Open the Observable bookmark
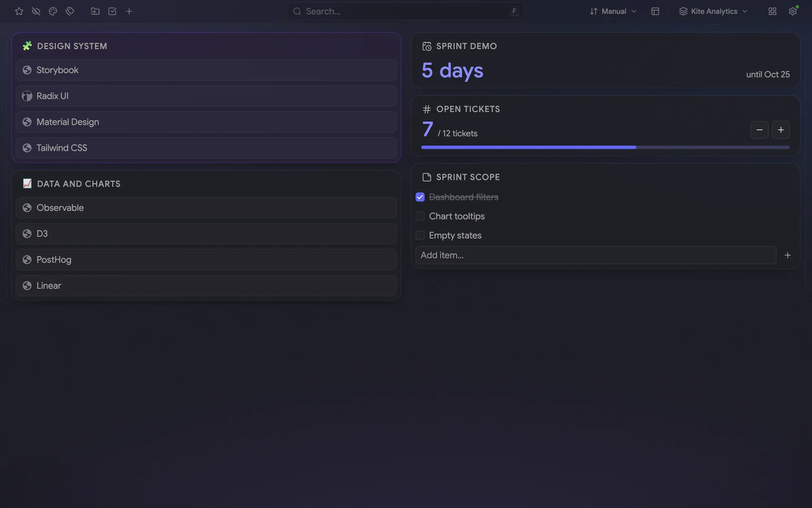 click(206, 208)
